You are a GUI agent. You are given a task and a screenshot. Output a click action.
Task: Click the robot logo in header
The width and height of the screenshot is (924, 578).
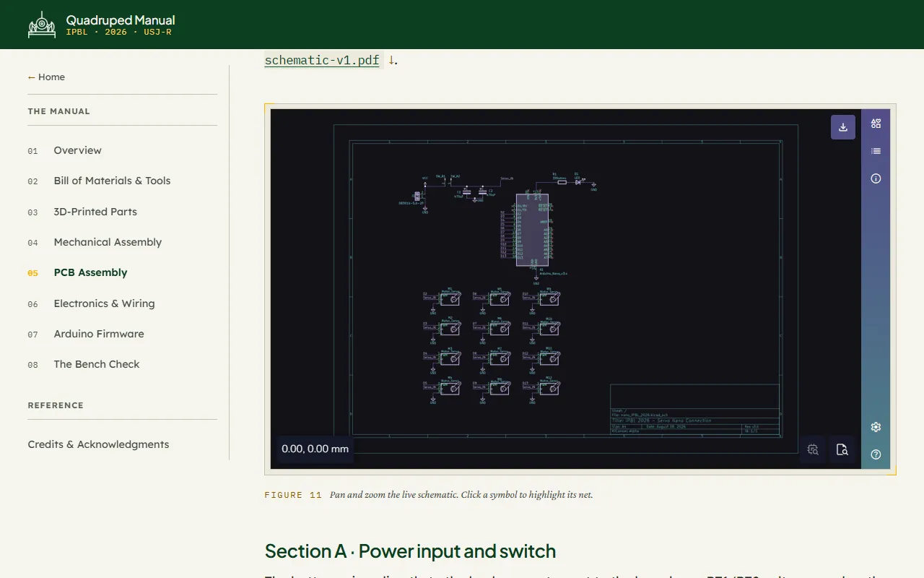point(42,25)
